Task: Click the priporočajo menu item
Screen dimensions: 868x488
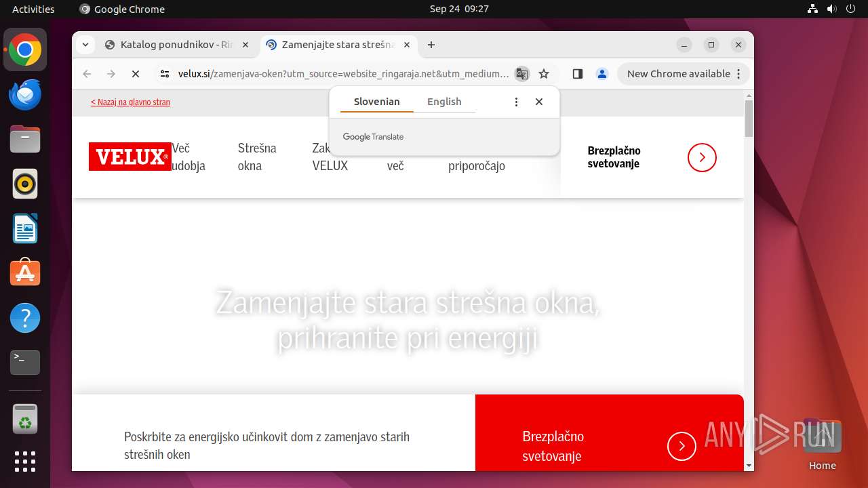Action: [x=477, y=166]
